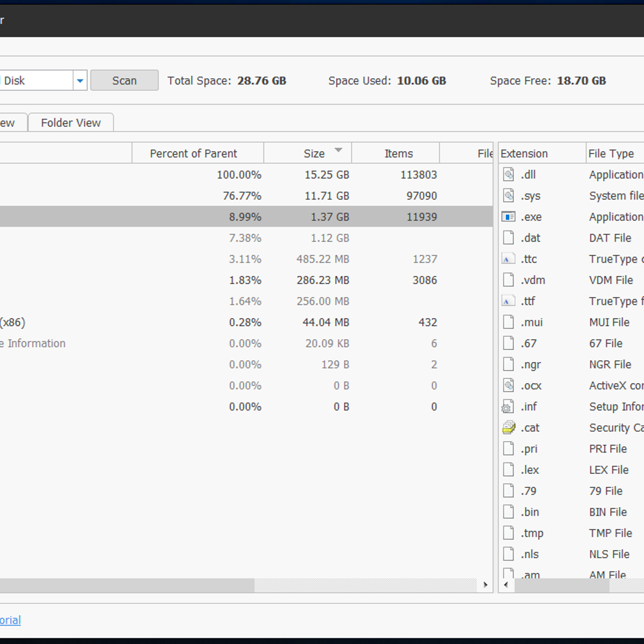The image size is (644, 644).
Task: Select the .ttf TrueType font icon
Action: [508, 301]
